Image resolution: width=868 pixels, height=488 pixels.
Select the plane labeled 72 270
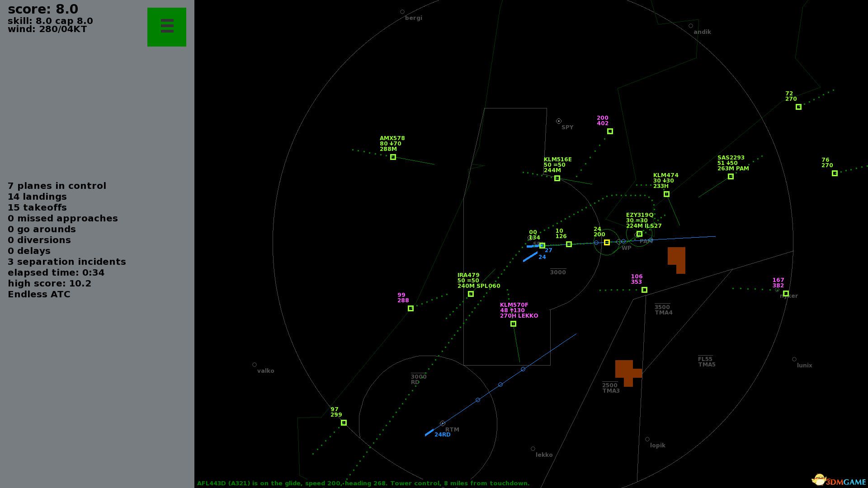click(x=798, y=107)
